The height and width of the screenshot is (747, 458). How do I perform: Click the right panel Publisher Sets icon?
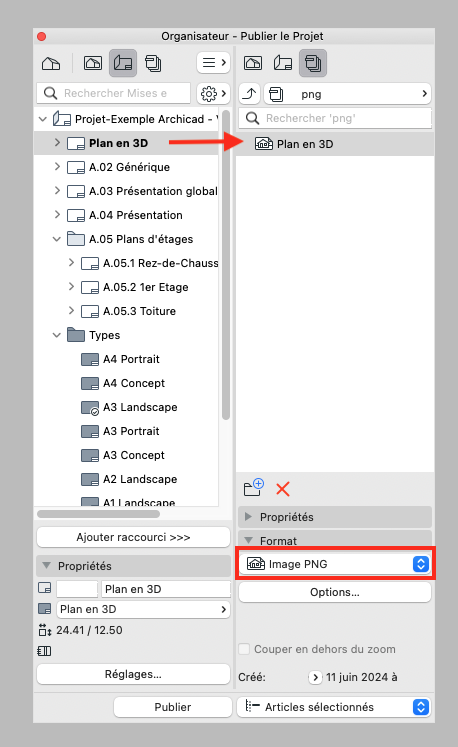(313, 63)
